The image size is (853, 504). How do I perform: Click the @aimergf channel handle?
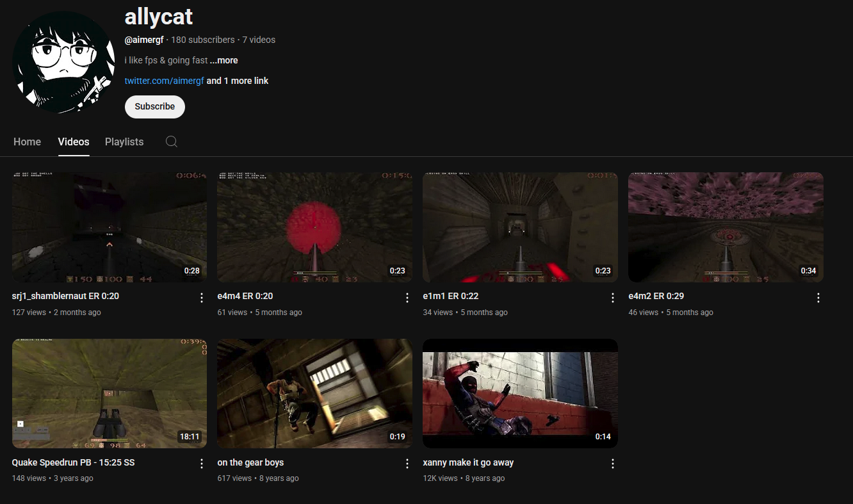coord(144,40)
